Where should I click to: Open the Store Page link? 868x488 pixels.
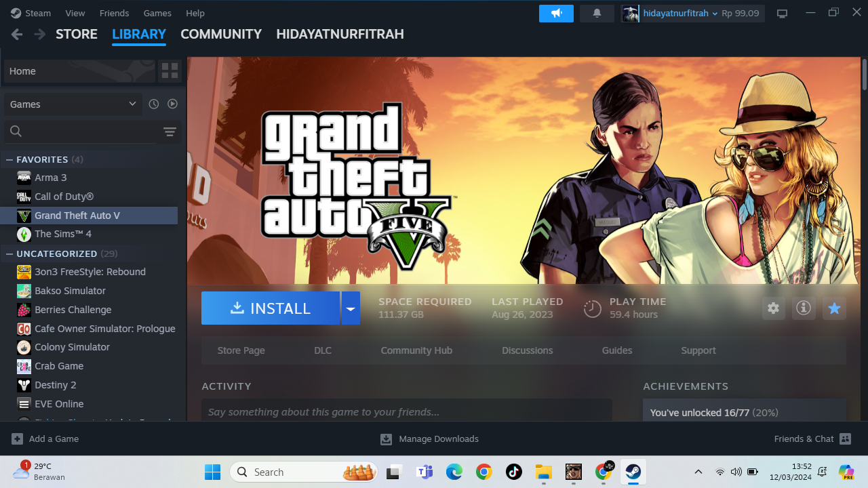pos(241,350)
